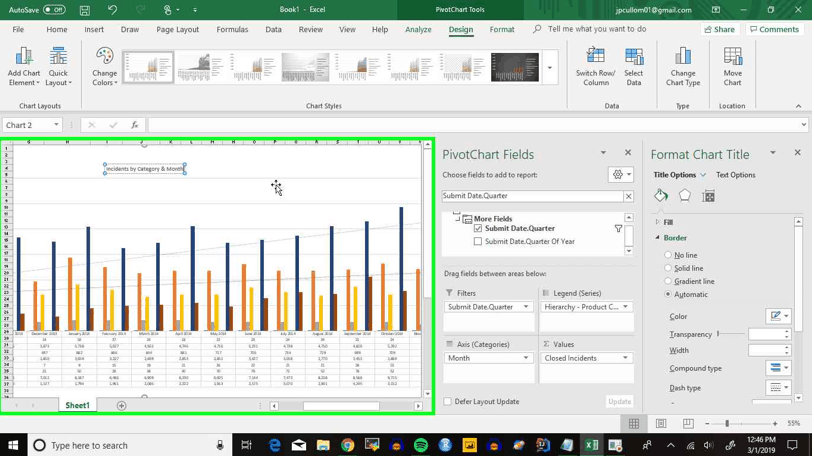Select the dark chart style thumbnail
Image resolution: width=814 pixels, height=457 pixels.
pos(514,68)
